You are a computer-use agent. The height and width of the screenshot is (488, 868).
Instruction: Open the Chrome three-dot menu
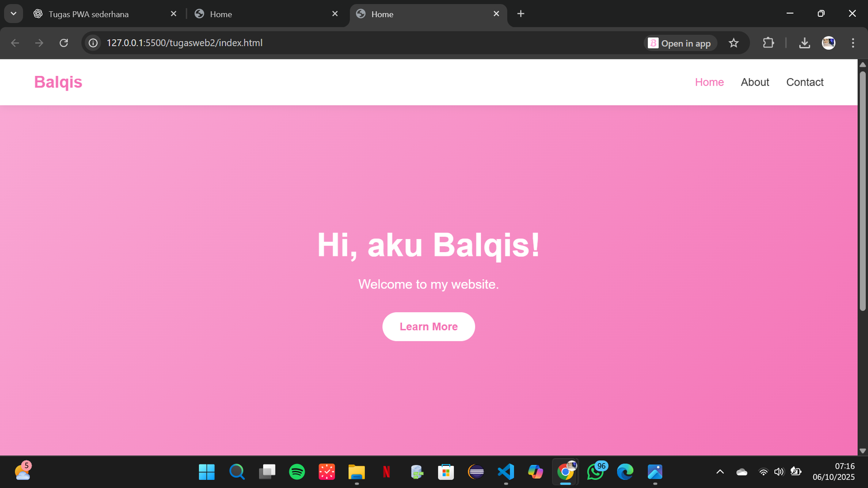point(853,43)
